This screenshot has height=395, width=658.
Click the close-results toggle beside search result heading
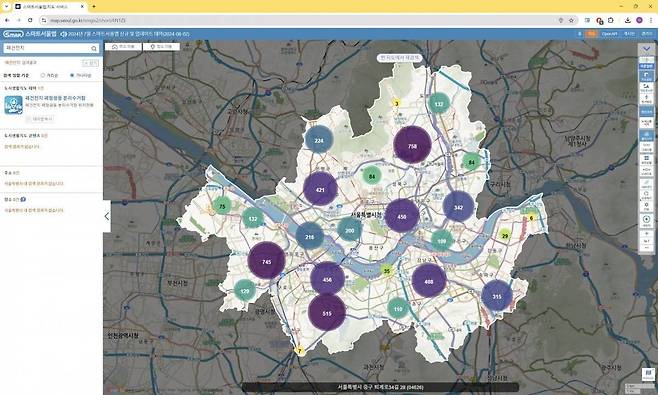point(90,63)
